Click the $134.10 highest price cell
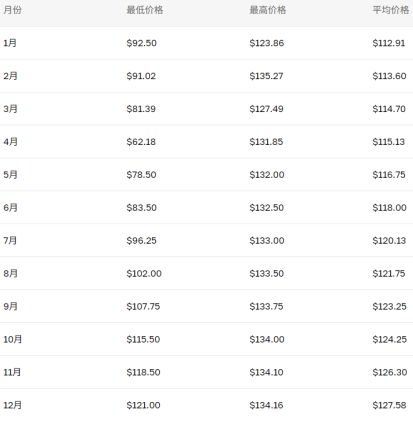Viewport: 413px width, 425px height. click(x=266, y=372)
